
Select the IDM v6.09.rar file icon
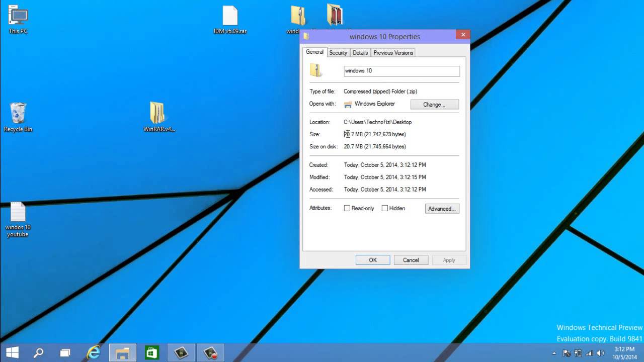(x=230, y=19)
